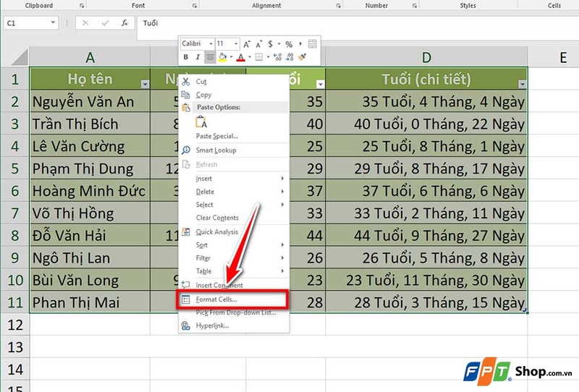
Task: Select cell Nguyễn Văn An
Action: [x=90, y=101]
